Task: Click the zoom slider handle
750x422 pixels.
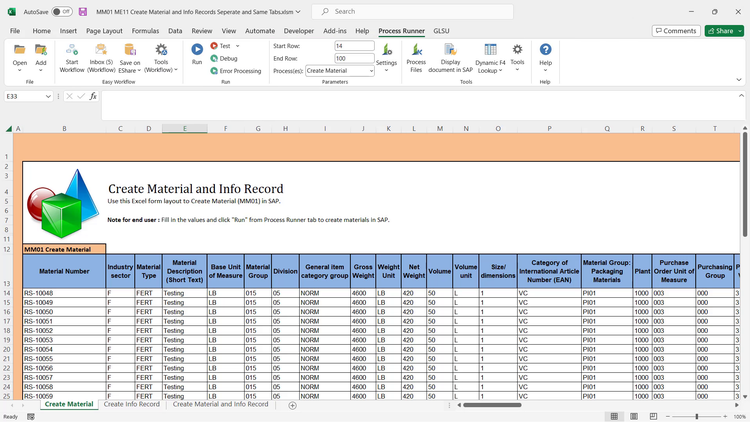Action: 697,417
